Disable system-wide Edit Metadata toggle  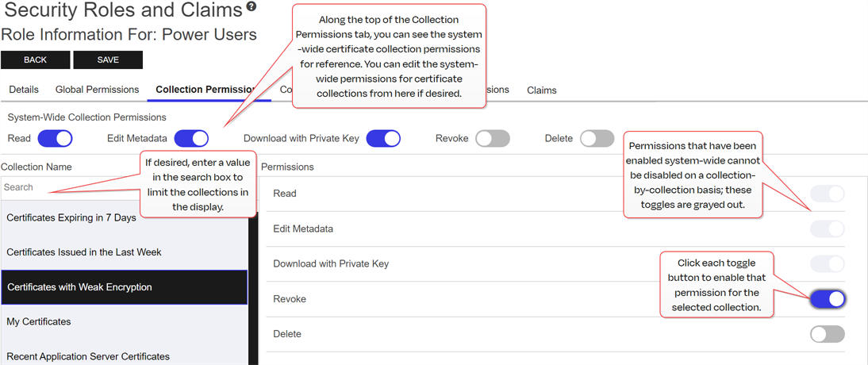click(191, 139)
